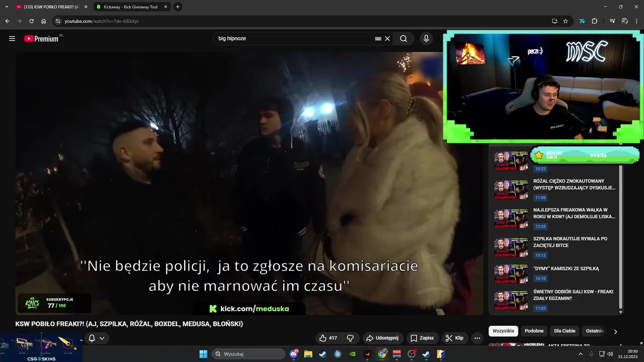Click the install app icon in address bar
Screen dimensions: 644x362
(554, 21)
